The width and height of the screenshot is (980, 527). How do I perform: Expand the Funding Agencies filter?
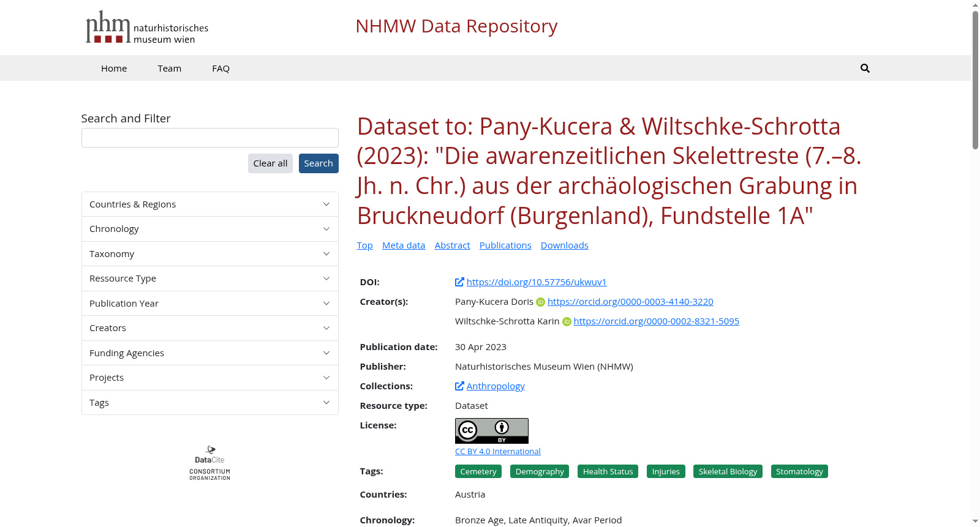click(x=210, y=353)
